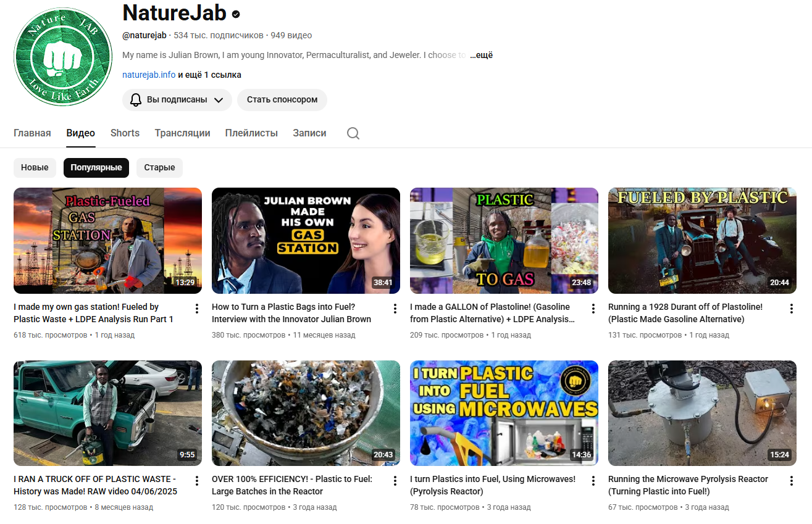Screen dimensions: 812x524
Task: Open options menu for 'I made a GALLON of Plastoline!' video
Action: [x=593, y=309]
